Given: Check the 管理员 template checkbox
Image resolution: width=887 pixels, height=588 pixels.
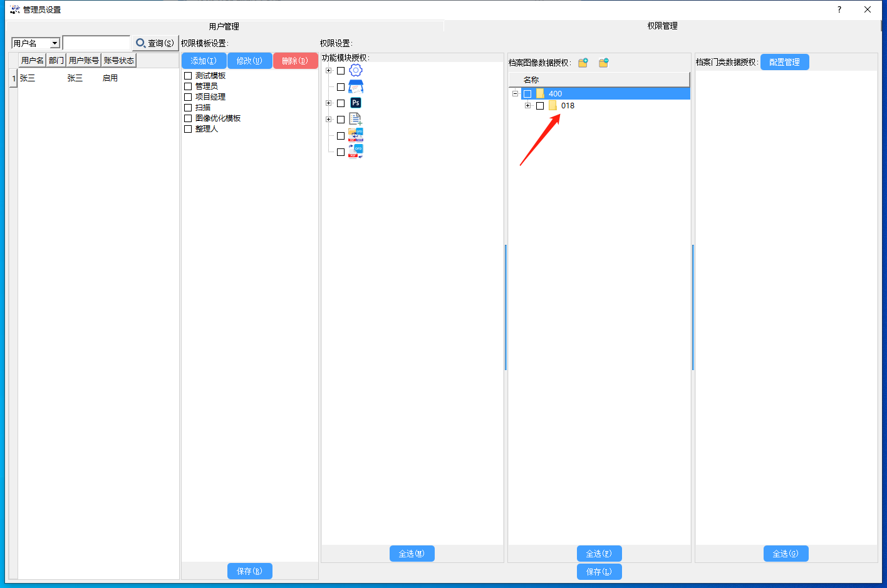Looking at the screenshot, I should [x=188, y=86].
